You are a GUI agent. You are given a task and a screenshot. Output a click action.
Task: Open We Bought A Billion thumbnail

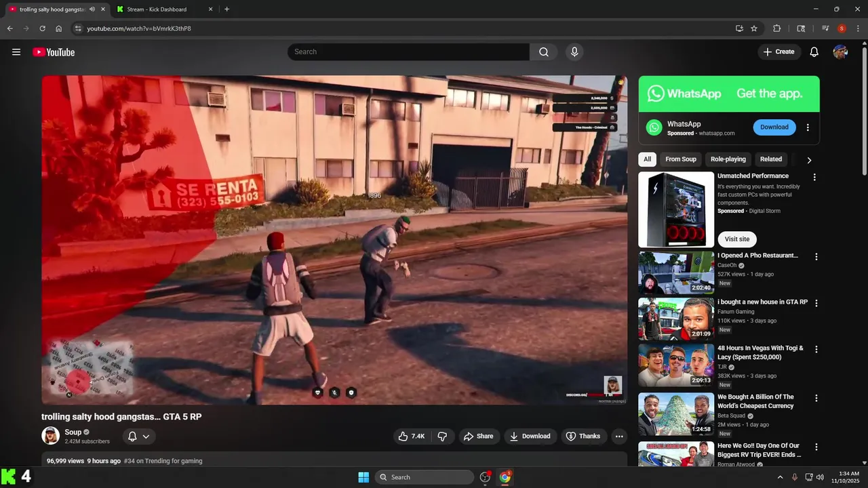tap(676, 414)
